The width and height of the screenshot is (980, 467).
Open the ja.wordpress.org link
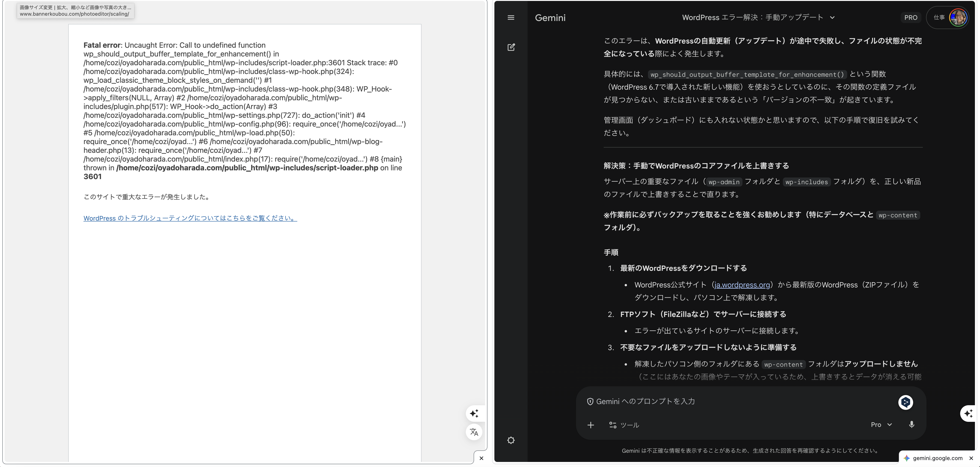click(742, 285)
